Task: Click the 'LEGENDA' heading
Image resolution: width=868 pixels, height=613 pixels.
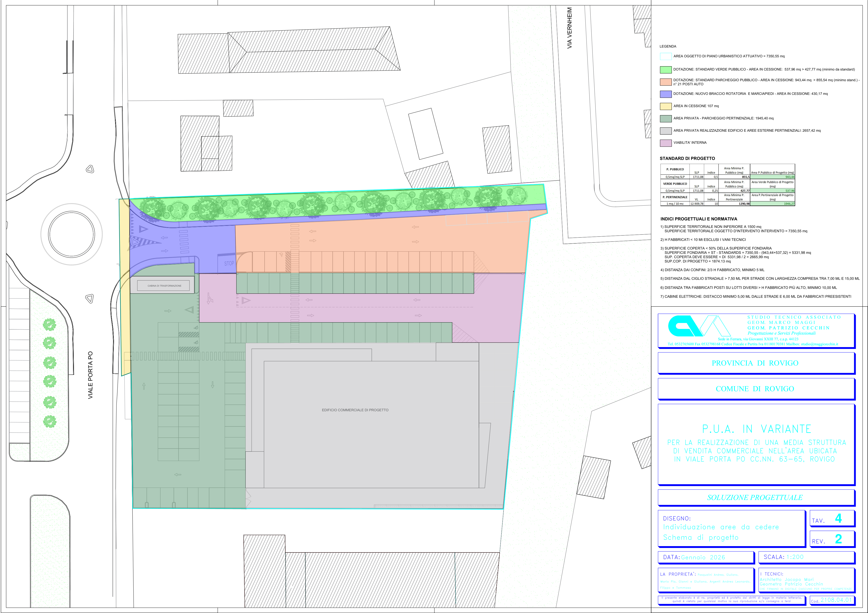Action: point(668,46)
